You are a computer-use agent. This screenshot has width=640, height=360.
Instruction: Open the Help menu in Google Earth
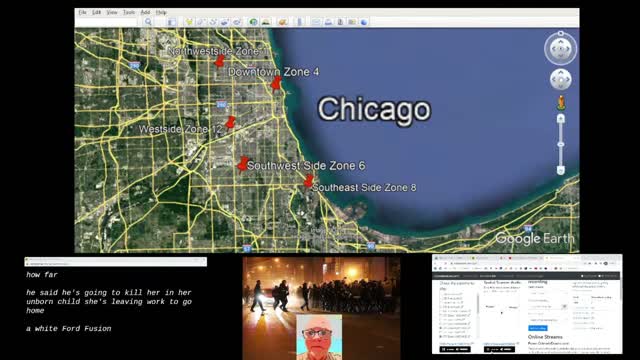pos(161,12)
